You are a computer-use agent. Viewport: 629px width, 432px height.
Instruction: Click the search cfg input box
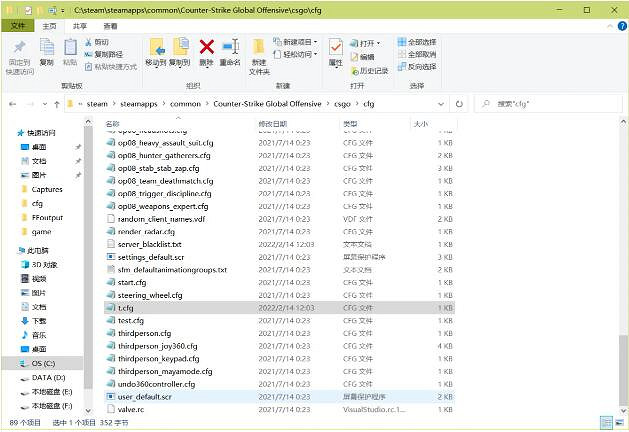click(x=548, y=104)
